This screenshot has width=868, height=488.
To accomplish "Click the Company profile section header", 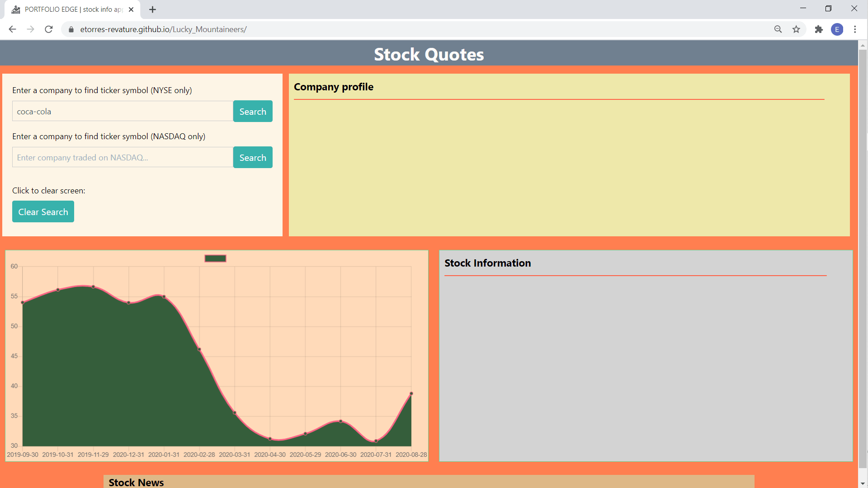I will click(x=334, y=87).
